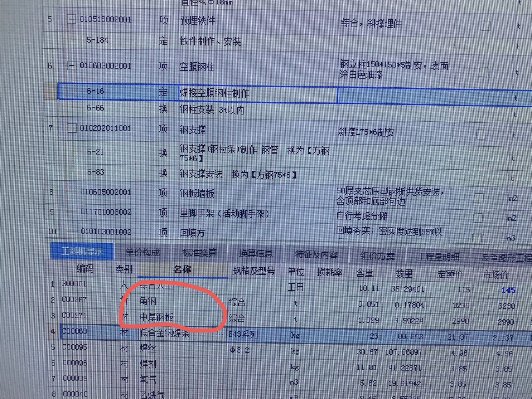Open the 反查图形工程量 tab
This screenshot has width=532, height=399.
click(502, 258)
